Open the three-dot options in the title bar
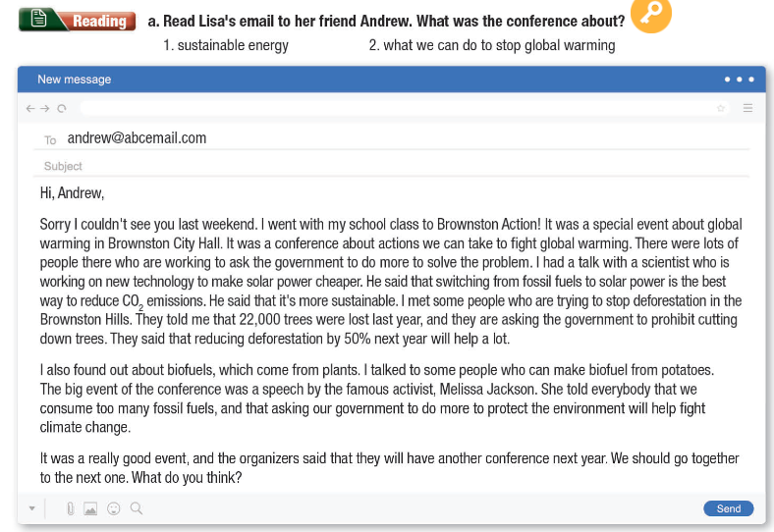This screenshot has height=532, width=774. tap(739, 80)
